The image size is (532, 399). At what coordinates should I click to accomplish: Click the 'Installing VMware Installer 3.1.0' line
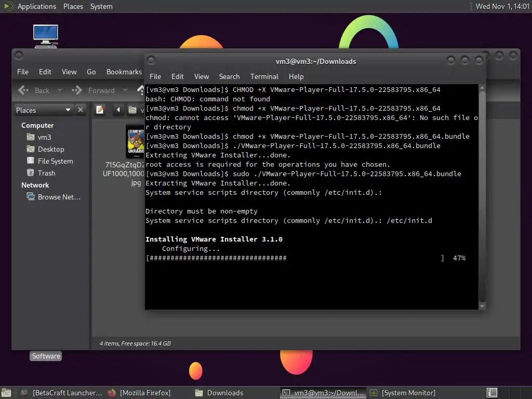[214, 239]
